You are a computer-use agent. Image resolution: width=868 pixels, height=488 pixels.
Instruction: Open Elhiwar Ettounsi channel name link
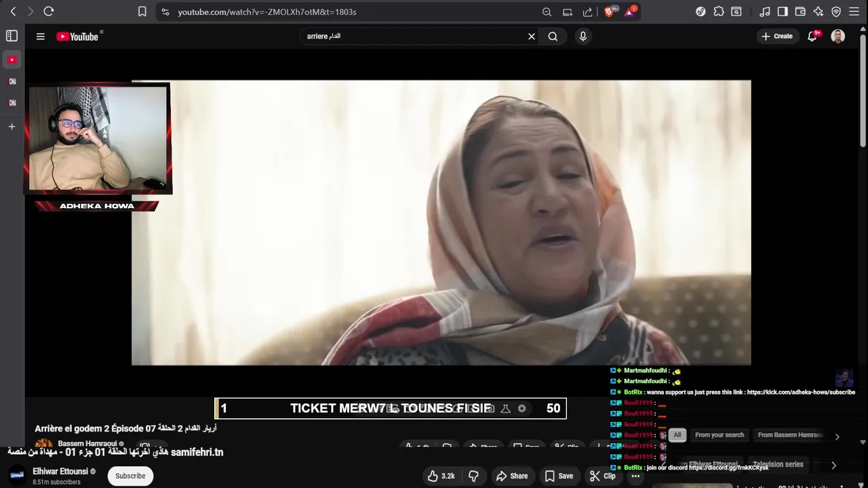(x=60, y=472)
